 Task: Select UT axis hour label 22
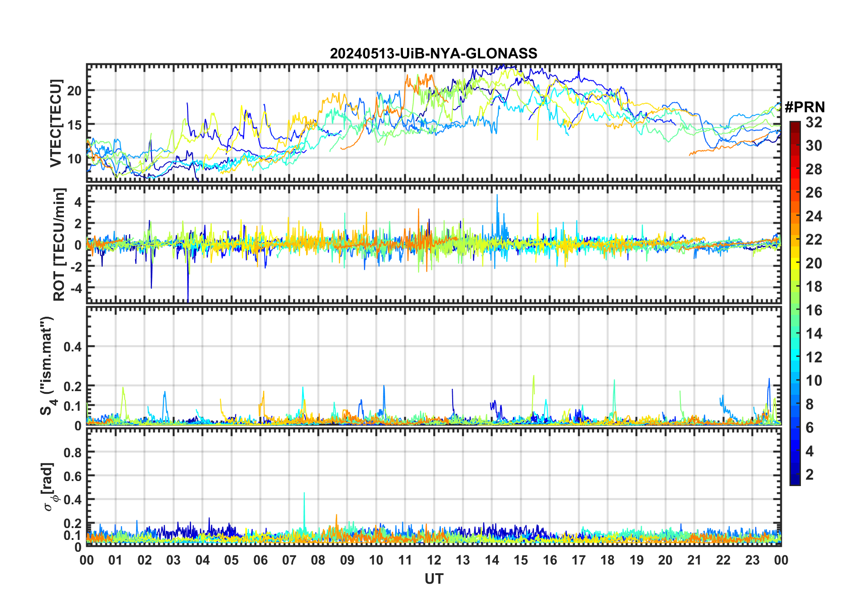pos(723,560)
